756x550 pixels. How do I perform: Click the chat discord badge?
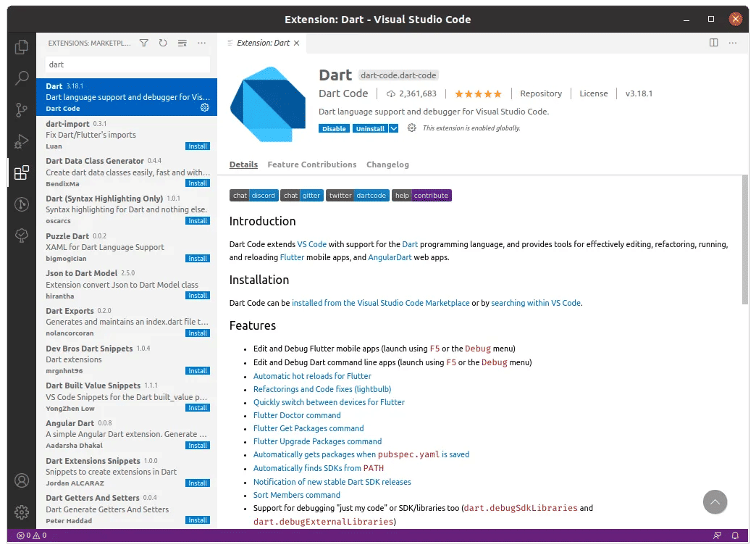pos(253,196)
